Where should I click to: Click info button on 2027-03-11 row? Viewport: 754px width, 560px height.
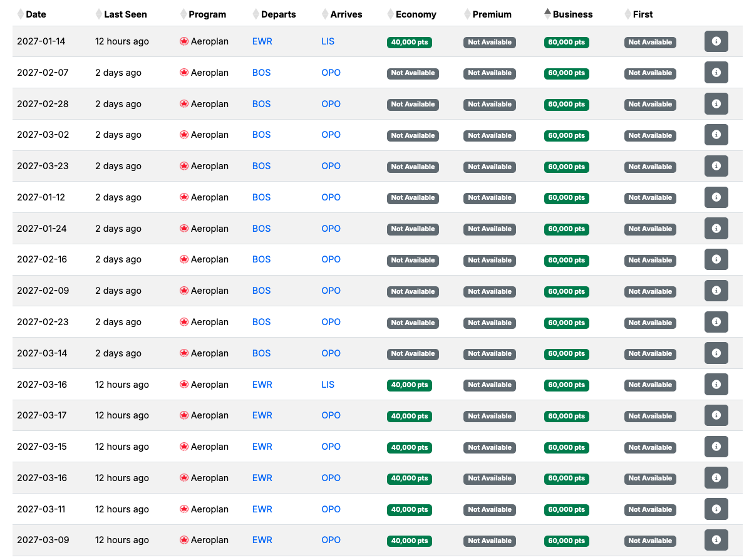[716, 509]
